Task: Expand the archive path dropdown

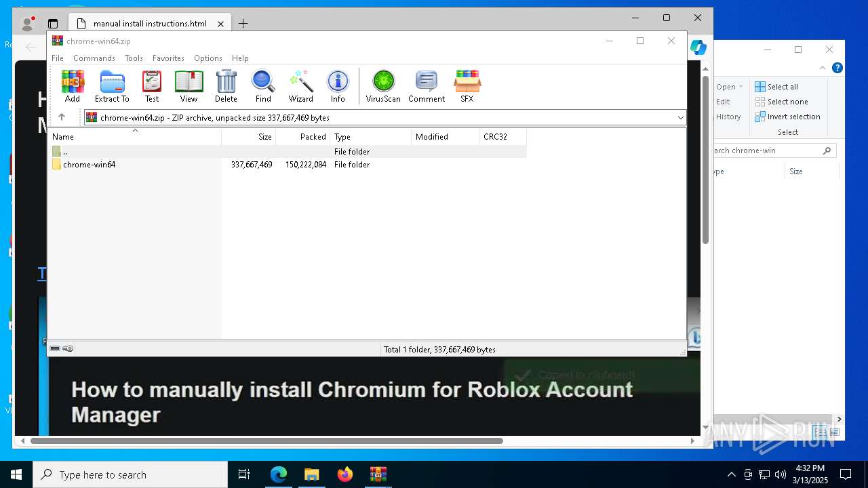Action: (680, 117)
